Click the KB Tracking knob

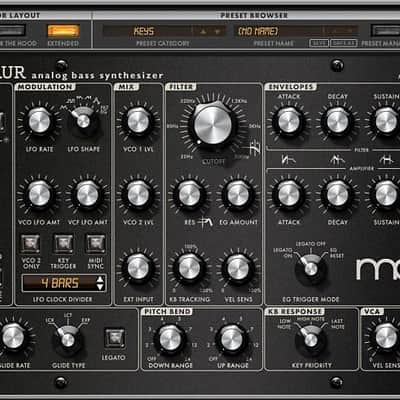(189, 268)
